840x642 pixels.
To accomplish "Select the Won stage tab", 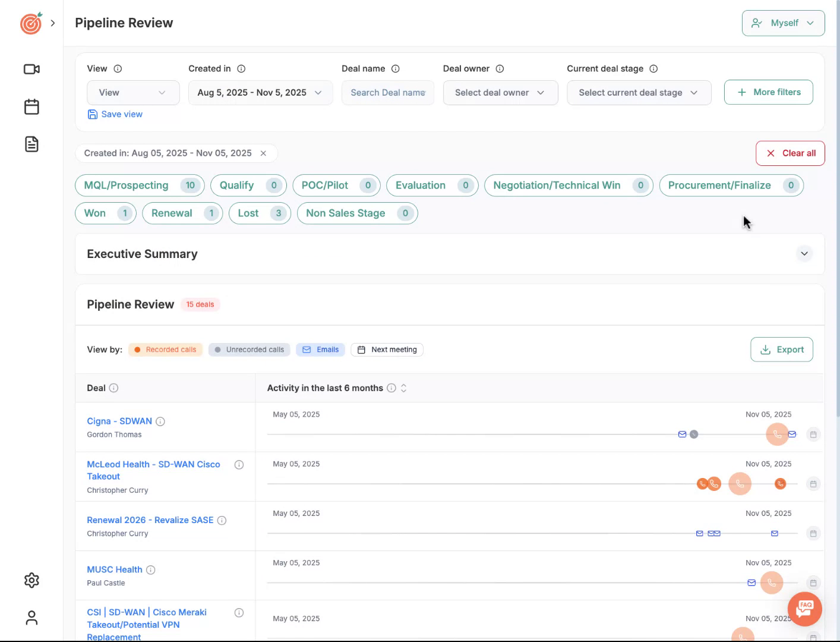I will point(105,213).
